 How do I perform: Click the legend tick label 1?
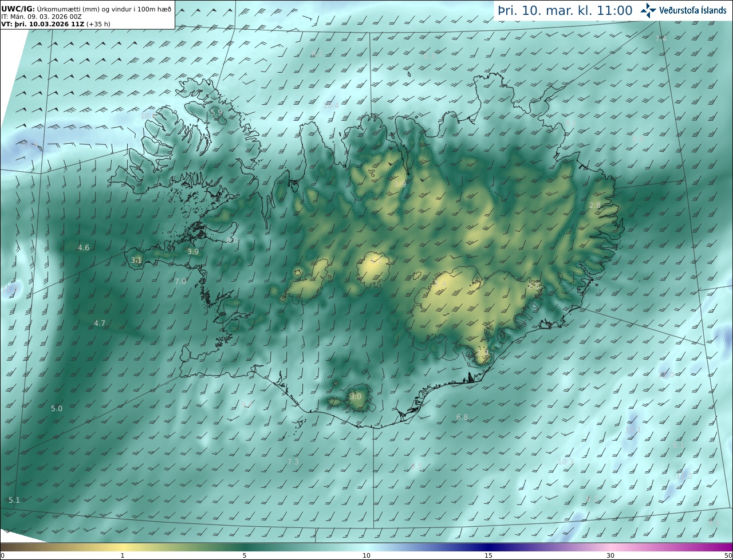(122, 555)
